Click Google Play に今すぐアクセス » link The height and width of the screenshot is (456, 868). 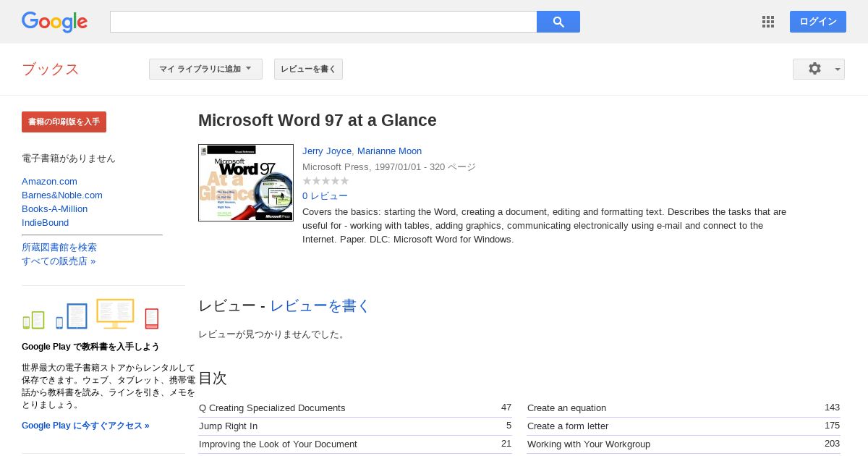coord(85,426)
